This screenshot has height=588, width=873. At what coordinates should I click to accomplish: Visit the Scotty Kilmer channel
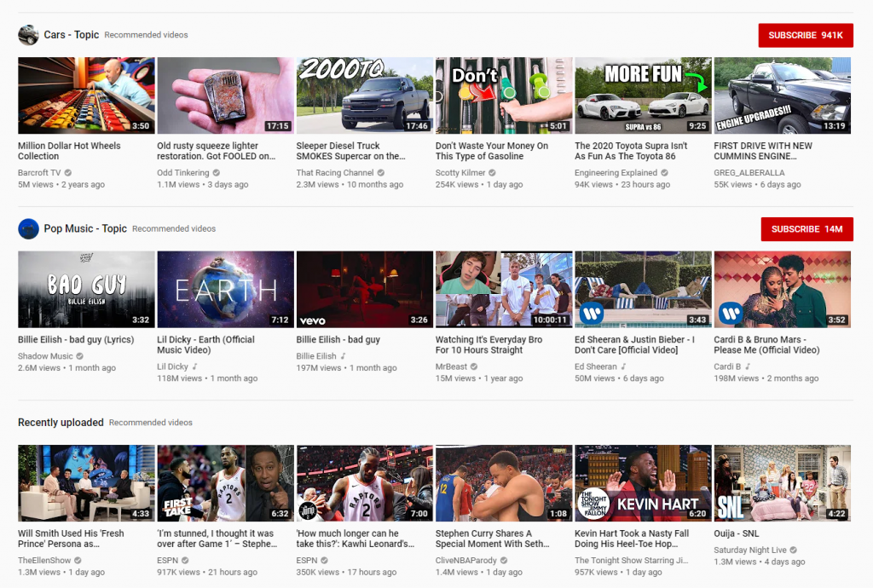pyautogui.click(x=460, y=173)
